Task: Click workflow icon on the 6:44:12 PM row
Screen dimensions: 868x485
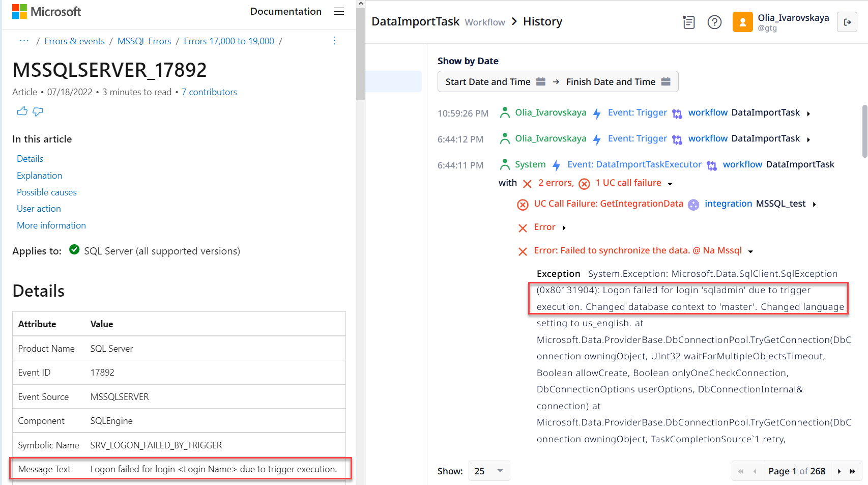Action: pos(677,139)
